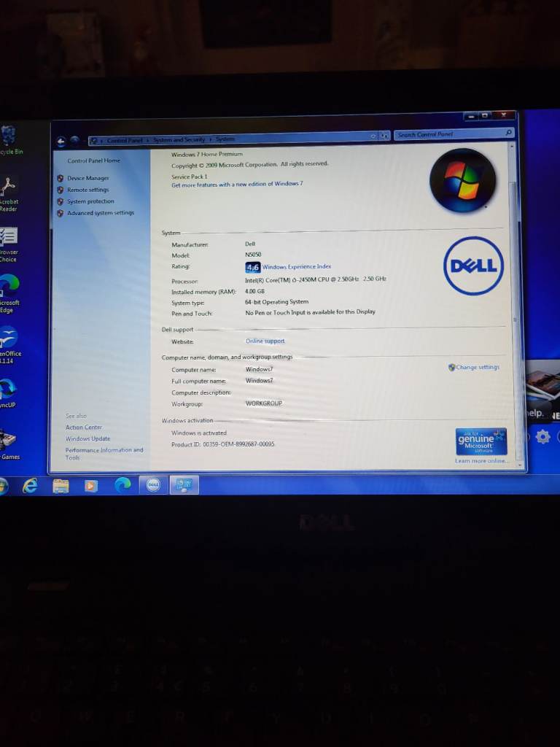Viewport: 560px width, 747px height.
Task: Click the Back navigation arrow
Action: [x=61, y=142]
